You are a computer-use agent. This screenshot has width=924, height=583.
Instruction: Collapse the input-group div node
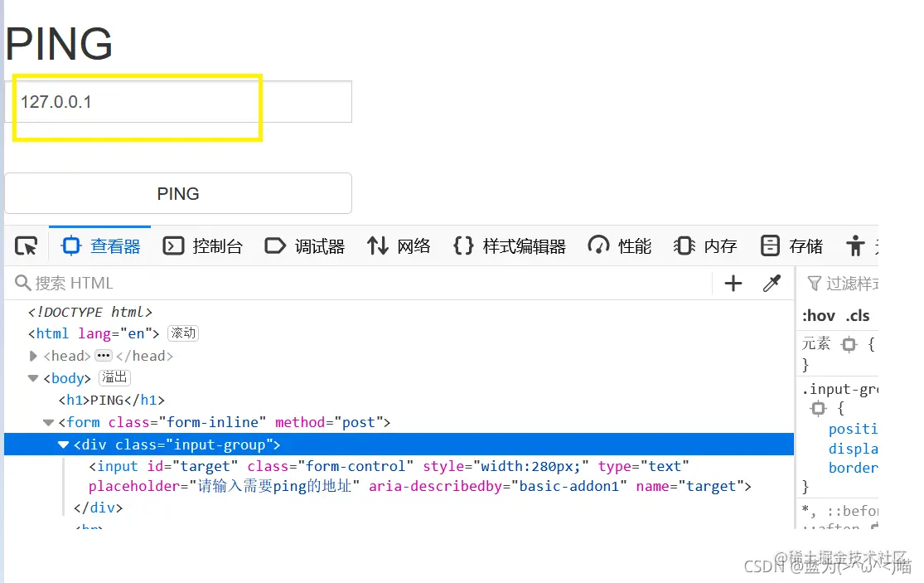63,445
